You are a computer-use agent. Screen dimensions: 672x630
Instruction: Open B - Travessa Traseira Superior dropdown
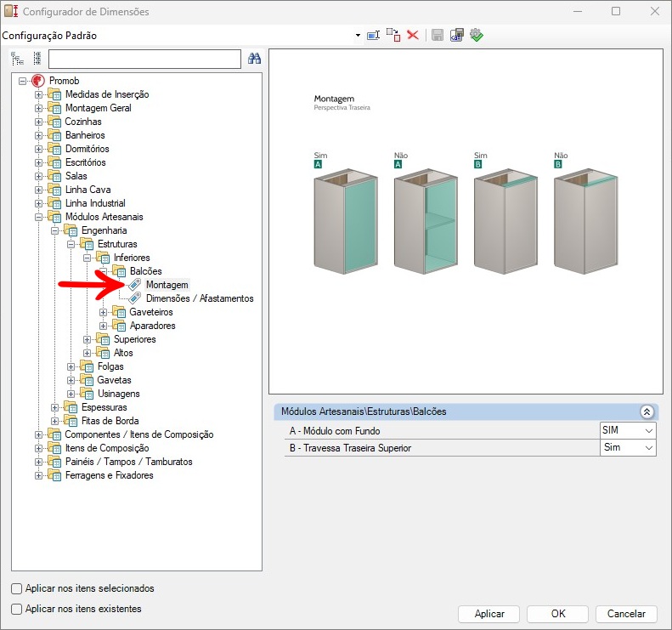649,448
